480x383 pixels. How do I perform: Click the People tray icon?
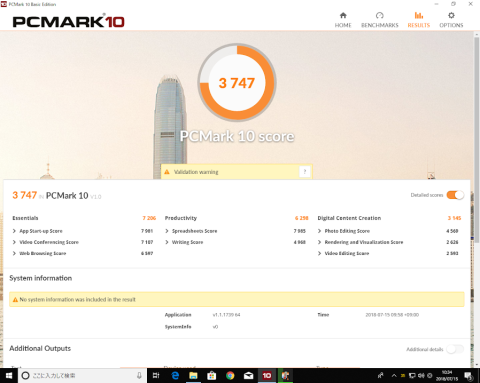click(x=381, y=376)
